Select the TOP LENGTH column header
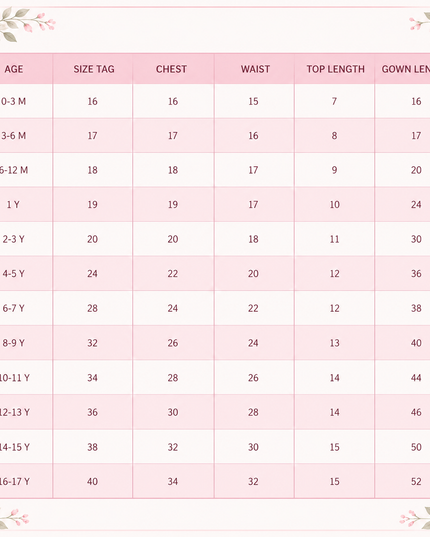This screenshot has width=430, height=537. pos(336,69)
